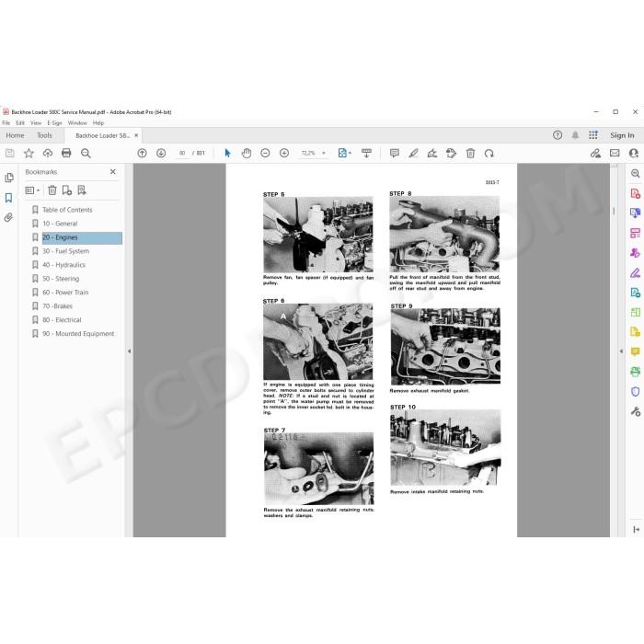
Task: Jump to 30 - Fuel System bookmark
Action: point(65,251)
